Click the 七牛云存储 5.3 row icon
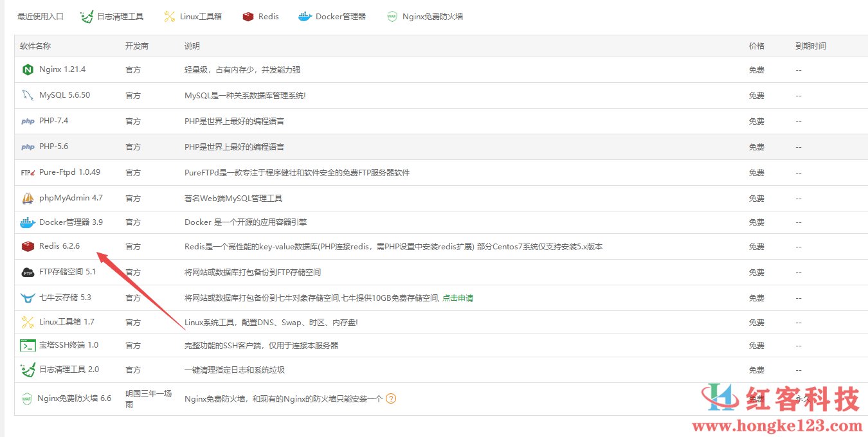The height and width of the screenshot is (437, 868). click(28, 298)
